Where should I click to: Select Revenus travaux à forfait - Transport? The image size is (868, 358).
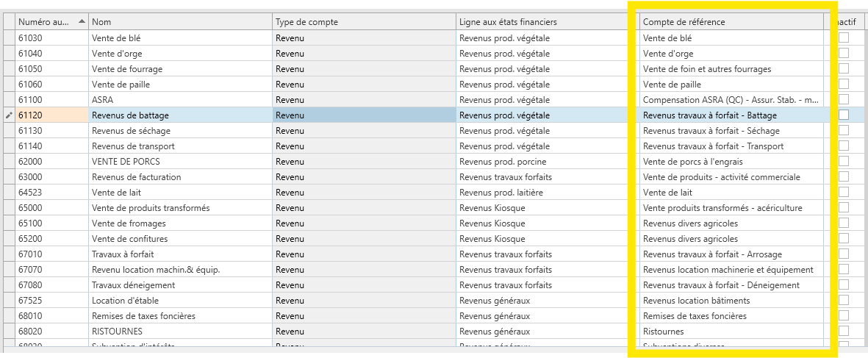pos(731,146)
